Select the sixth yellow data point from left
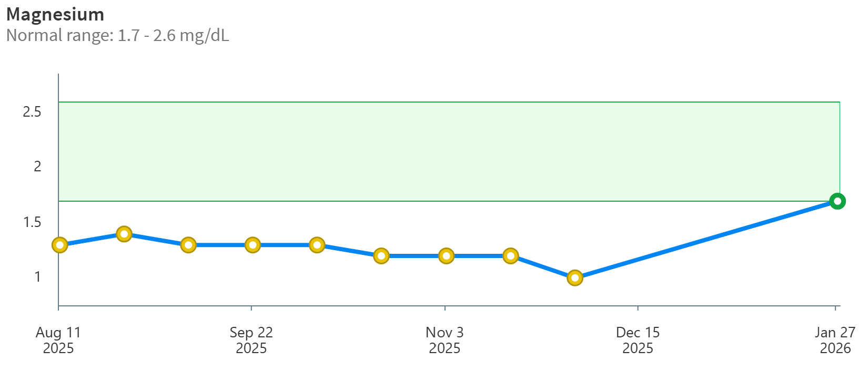The width and height of the screenshot is (868, 371). coord(381,256)
